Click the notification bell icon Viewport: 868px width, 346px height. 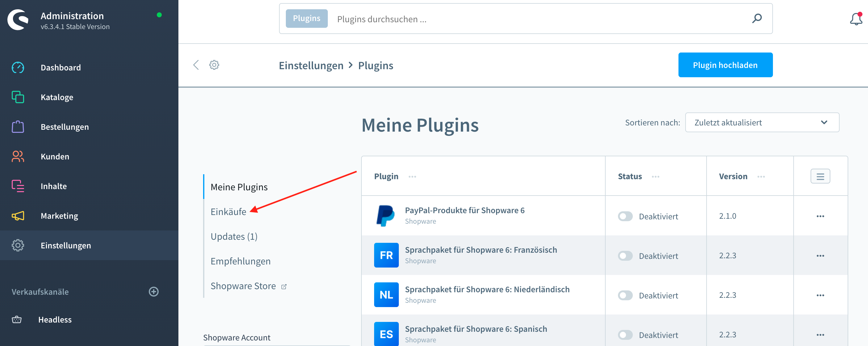(856, 19)
